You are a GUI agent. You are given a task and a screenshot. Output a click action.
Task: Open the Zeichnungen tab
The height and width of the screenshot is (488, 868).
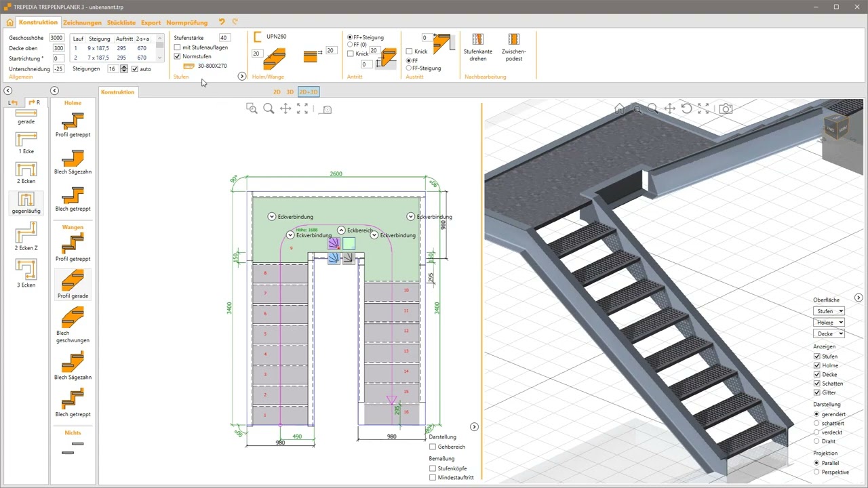pos(82,23)
